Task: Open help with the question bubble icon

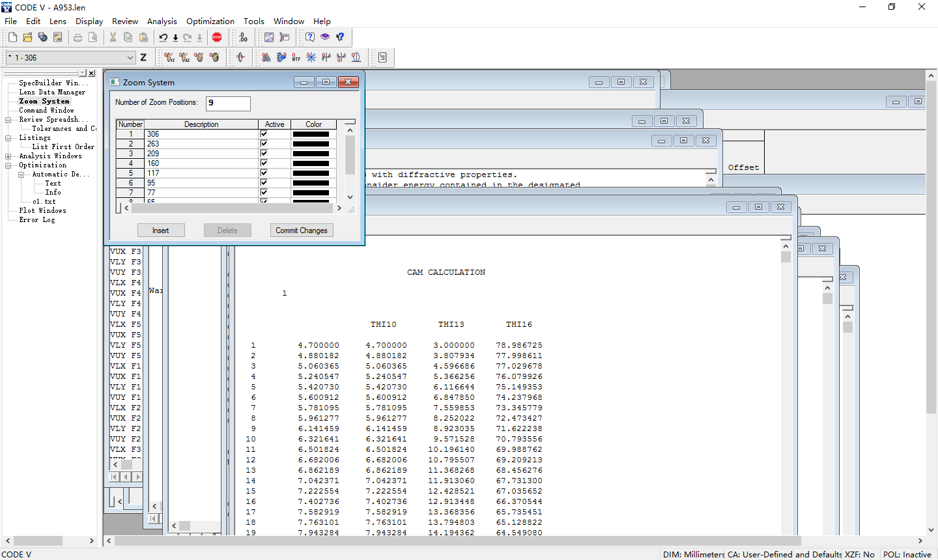Action: point(310,37)
